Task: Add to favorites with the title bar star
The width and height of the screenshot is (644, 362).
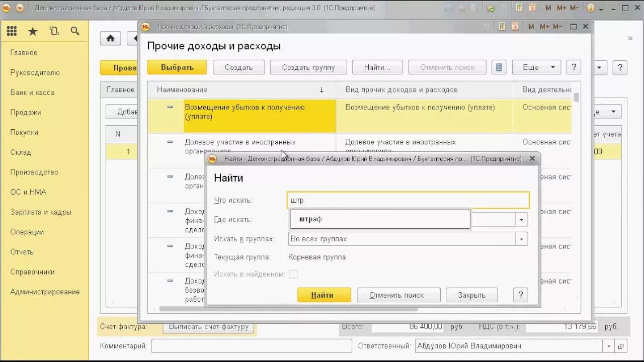Action: click(491, 8)
